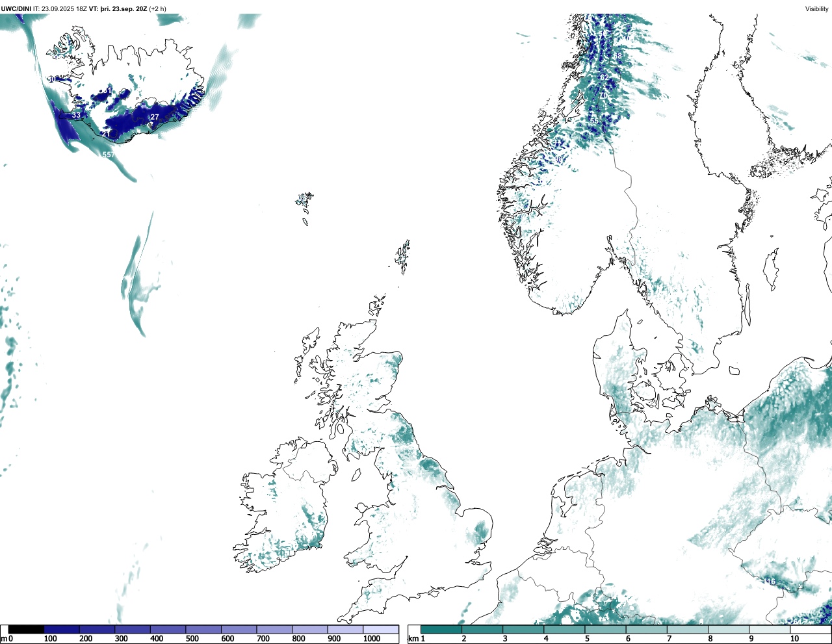Click the '2' tick label on the km scale
The height and width of the screenshot is (644, 832).
tap(463, 639)
